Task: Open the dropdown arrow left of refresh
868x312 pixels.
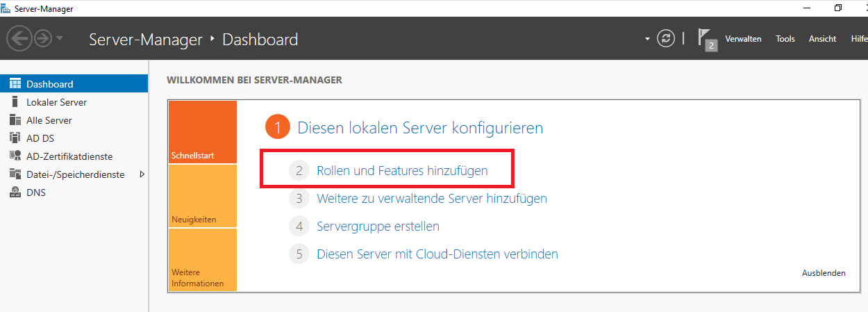Action: [647, 39]
